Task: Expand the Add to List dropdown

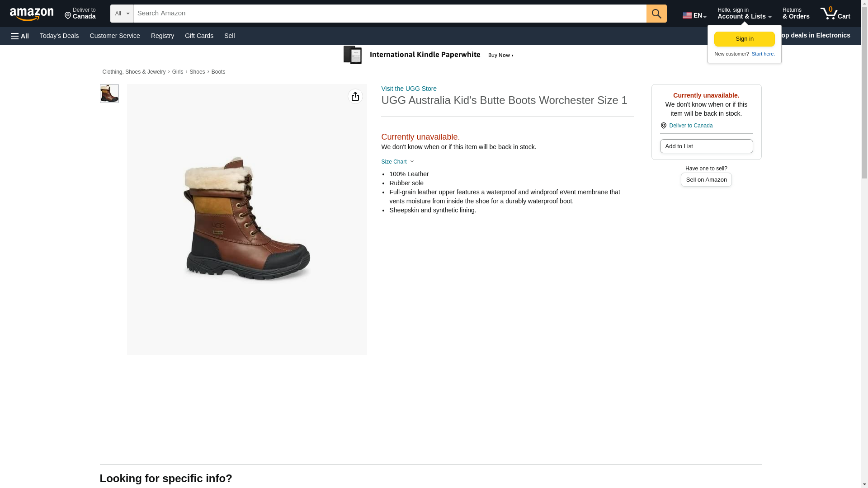Action: click(706, 146)
